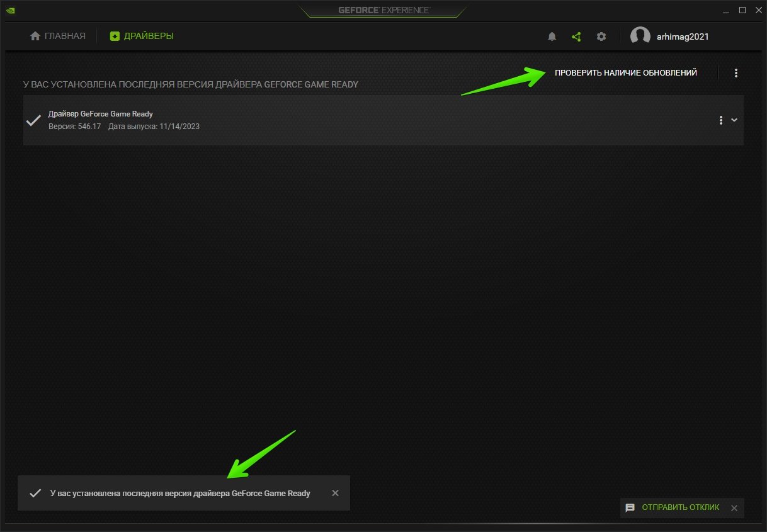Screen dimensions: 767x532
Task: Expand driver details with chevron
Action: click(x=734, y=120)
